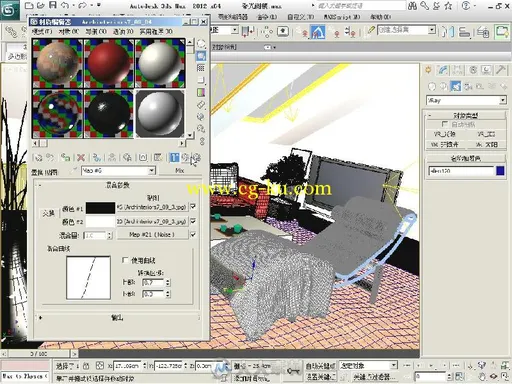Click the Make Preview icon in Material Editor
The height and width of the screenshot is (384, 512).
coord(201,104)
